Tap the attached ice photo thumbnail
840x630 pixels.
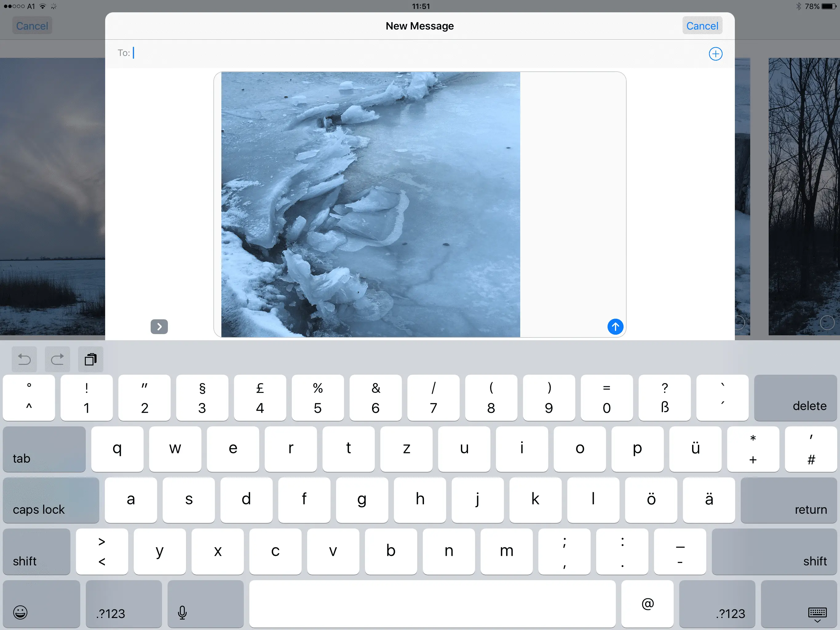click(370, 205)
